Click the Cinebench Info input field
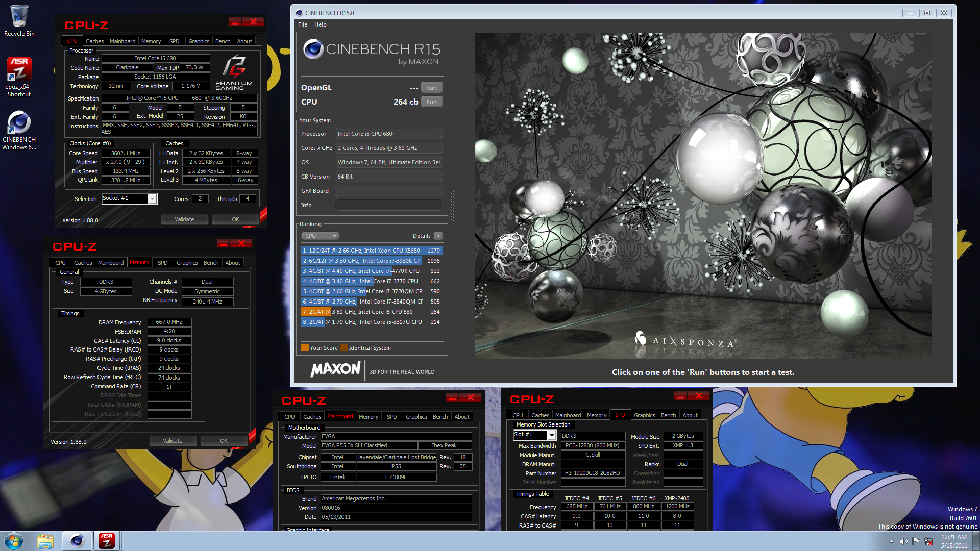Viewport: 980px width, 551px height. point(388,205)
